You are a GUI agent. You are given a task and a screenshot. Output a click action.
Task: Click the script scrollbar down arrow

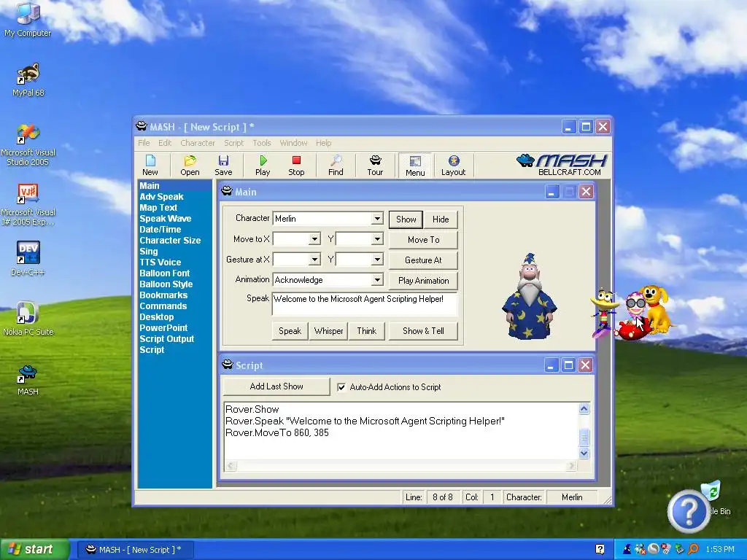(x=584, y=454)
